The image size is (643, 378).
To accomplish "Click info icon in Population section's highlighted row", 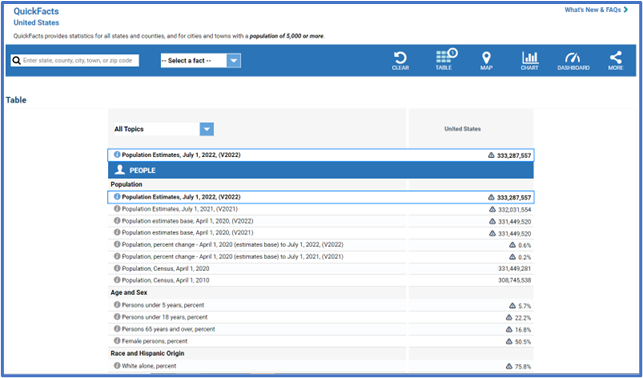I will tap(117, 196).
